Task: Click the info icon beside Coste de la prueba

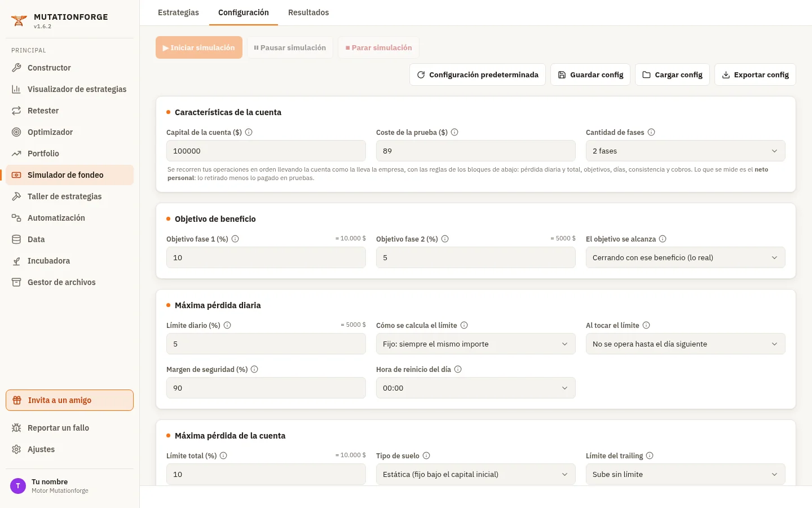Action: (x=454, y=132)
